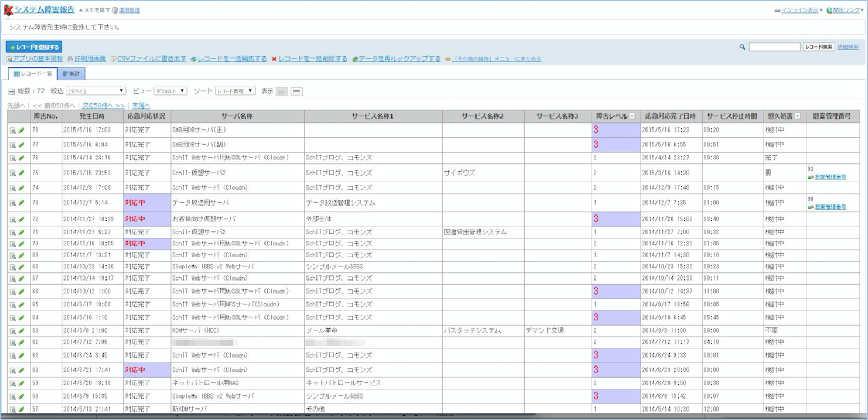Click the サーバ名称 column header
The image size is (868, 420).
click(x=237, y=116)
